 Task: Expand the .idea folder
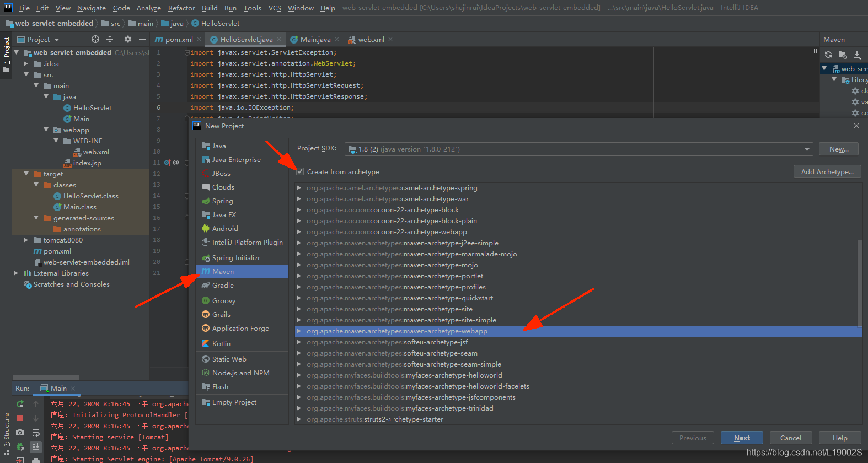coord(26,63)
